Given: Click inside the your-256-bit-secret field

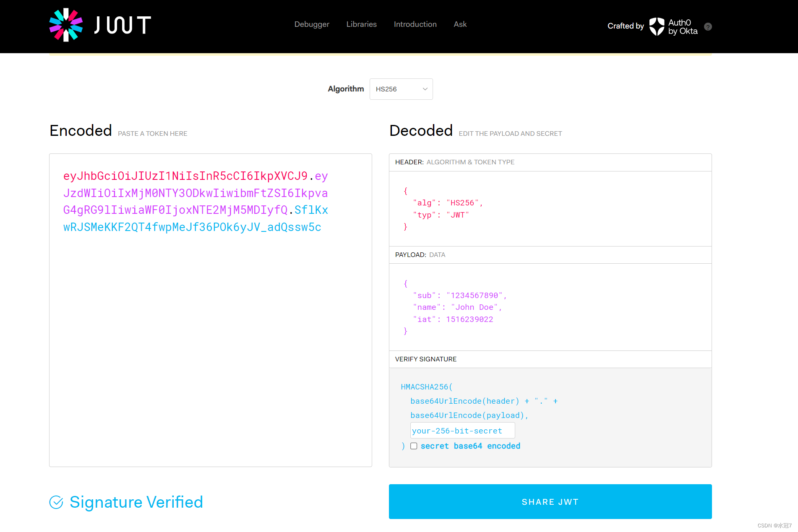Looking at the screenshot, I should pos(462,431).
